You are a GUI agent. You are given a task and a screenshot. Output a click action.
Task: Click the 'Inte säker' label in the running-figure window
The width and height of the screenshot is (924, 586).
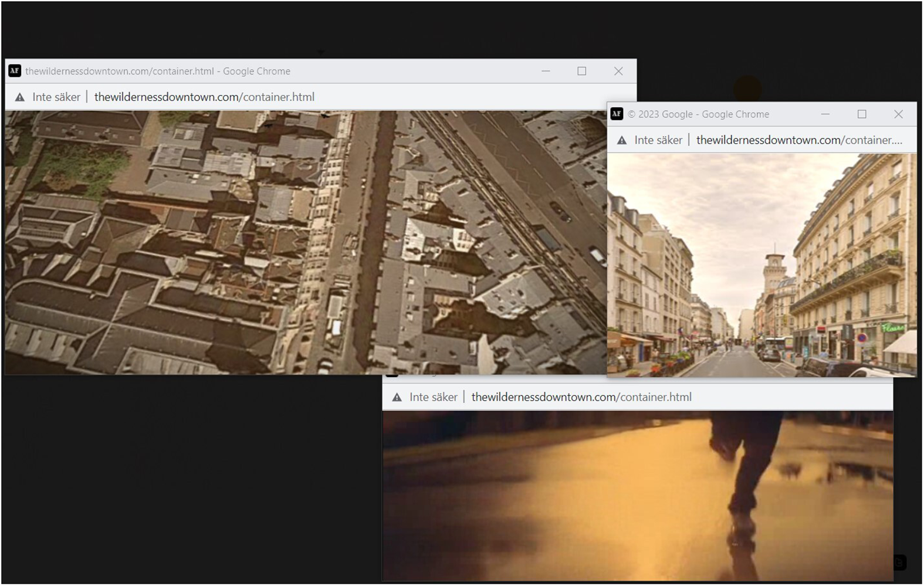[x=434, y=397]
